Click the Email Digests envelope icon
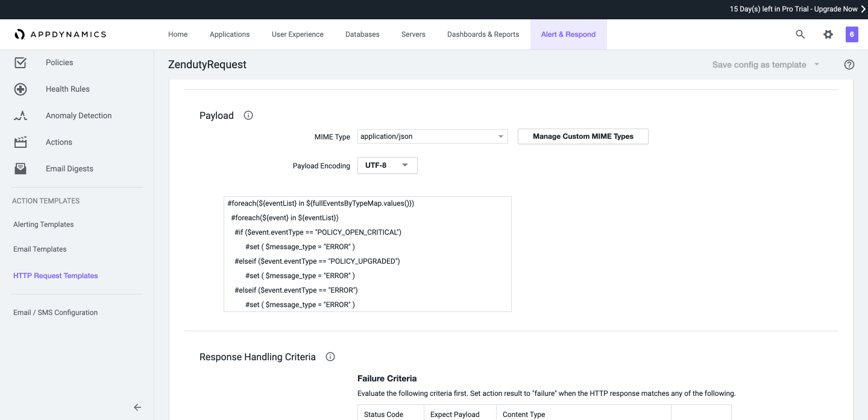Image resolution: width=868 pixels, height=420 pixels. (20, 169)
